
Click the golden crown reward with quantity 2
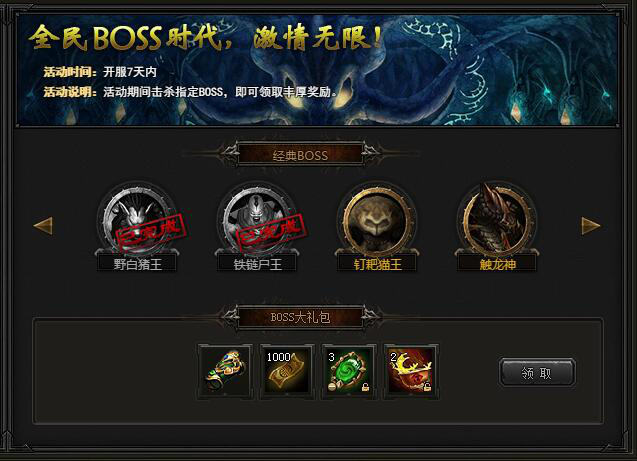tap(411, 372)
